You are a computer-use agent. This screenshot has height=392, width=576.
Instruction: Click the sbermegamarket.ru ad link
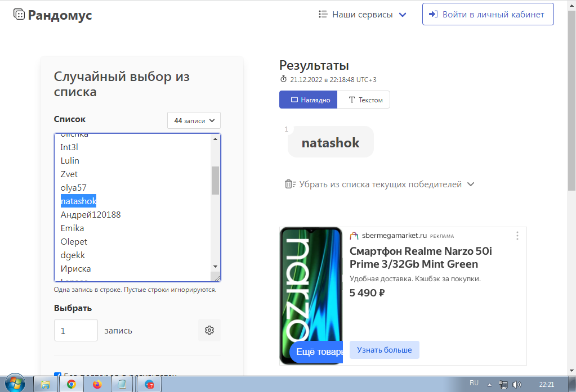(394, 236)
